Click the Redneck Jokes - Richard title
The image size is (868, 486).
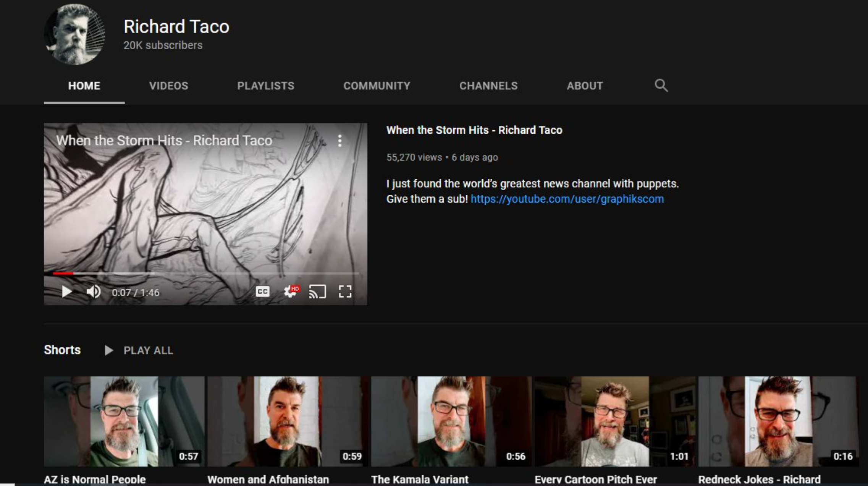coord(760,480)
